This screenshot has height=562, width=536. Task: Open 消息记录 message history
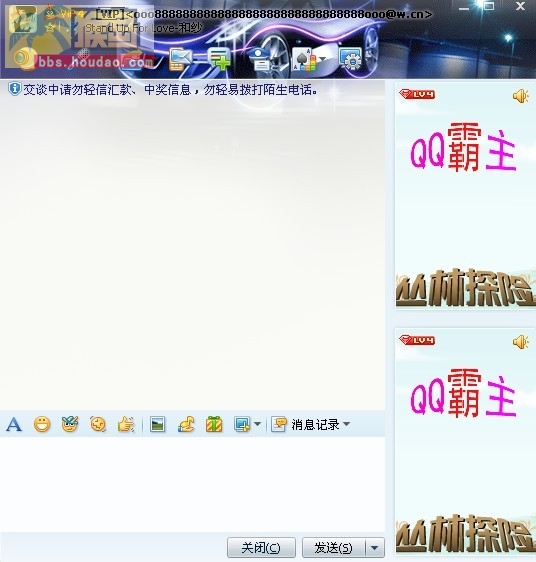click(x=315, y=425)
